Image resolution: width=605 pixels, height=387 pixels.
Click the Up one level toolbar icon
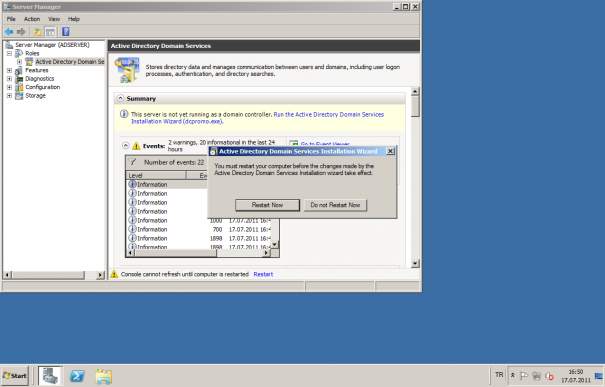point(37,32)
